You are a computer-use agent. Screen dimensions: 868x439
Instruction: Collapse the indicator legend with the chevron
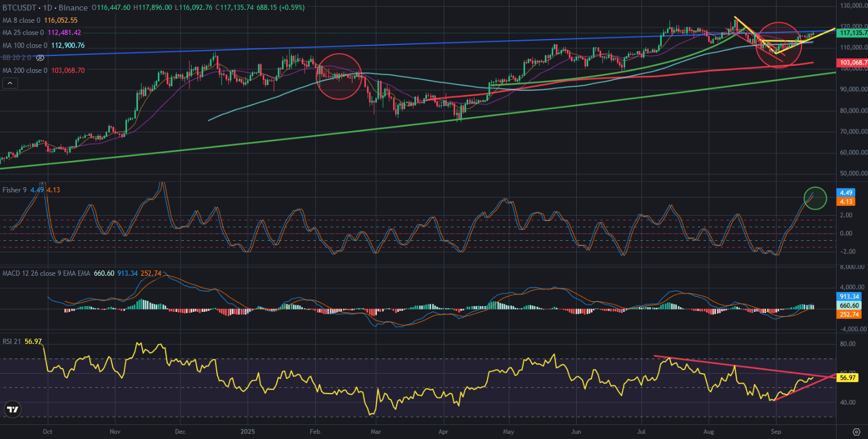(x=10, y=83)
